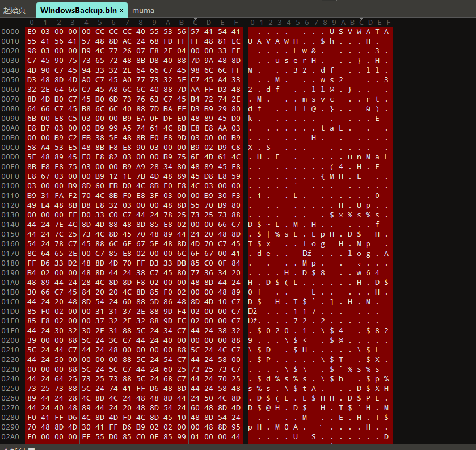Select byte 95 in row 0290
Screen dimensions: 476x450
236,427
